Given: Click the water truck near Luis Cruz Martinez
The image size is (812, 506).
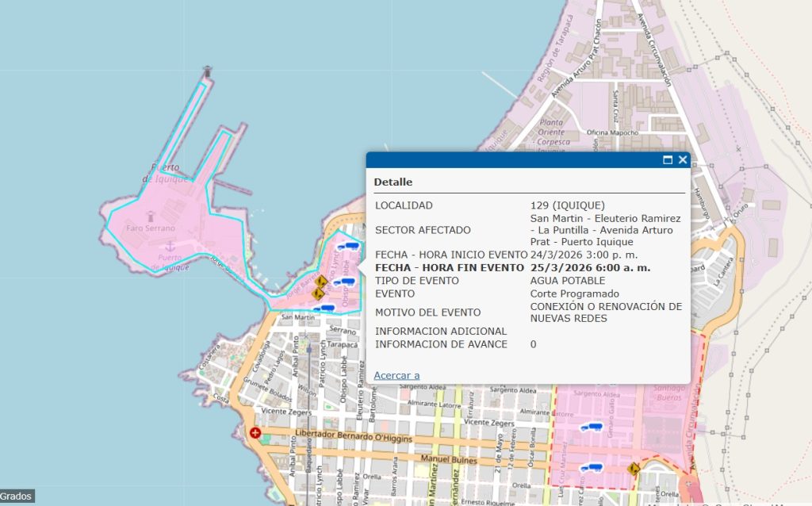Looking at the screenshot, I should coord(590,467).
